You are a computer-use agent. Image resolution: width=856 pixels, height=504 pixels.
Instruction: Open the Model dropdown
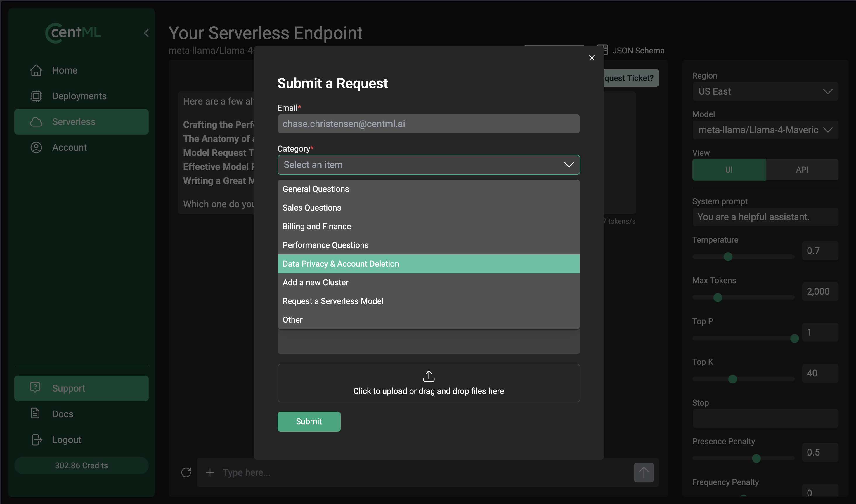pos(765,130)
